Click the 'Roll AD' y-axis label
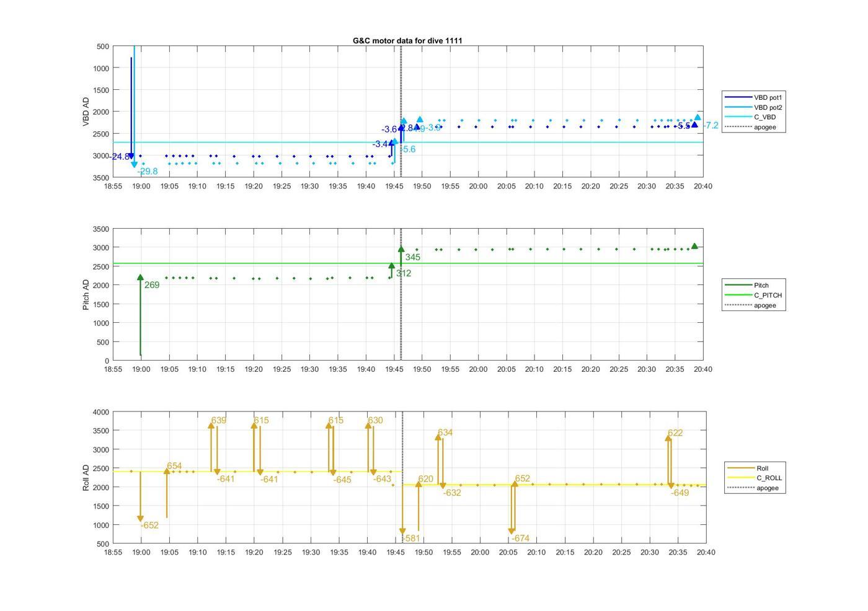The height and width of the screenshot is (611, 868). click(x=86, y=477)
